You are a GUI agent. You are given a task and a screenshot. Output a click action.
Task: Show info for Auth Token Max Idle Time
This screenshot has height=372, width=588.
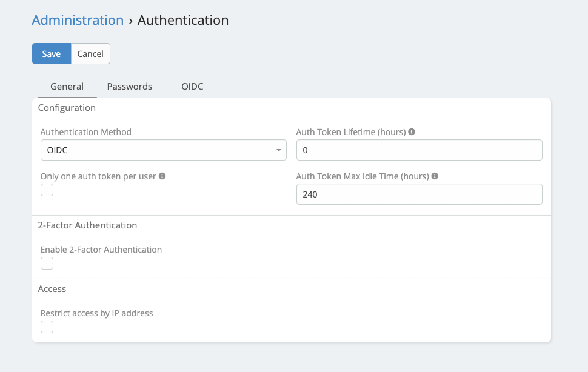[435, 176]
